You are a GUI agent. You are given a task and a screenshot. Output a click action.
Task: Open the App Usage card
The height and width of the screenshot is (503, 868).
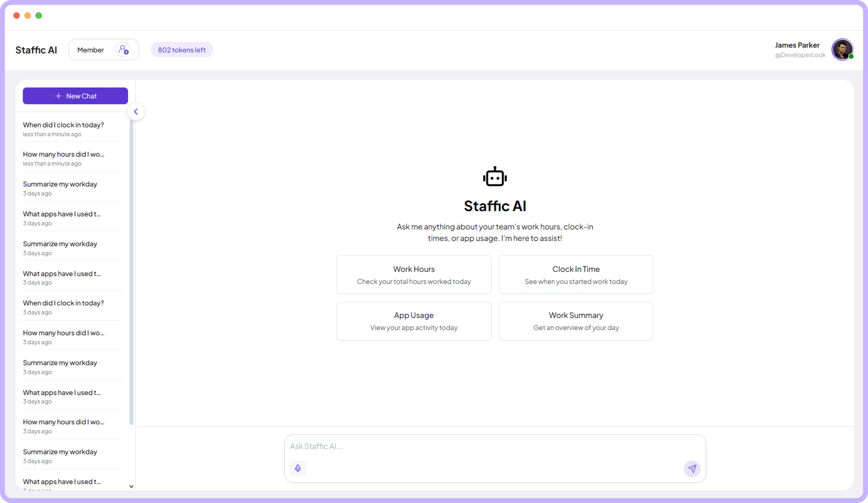(414, 321)
